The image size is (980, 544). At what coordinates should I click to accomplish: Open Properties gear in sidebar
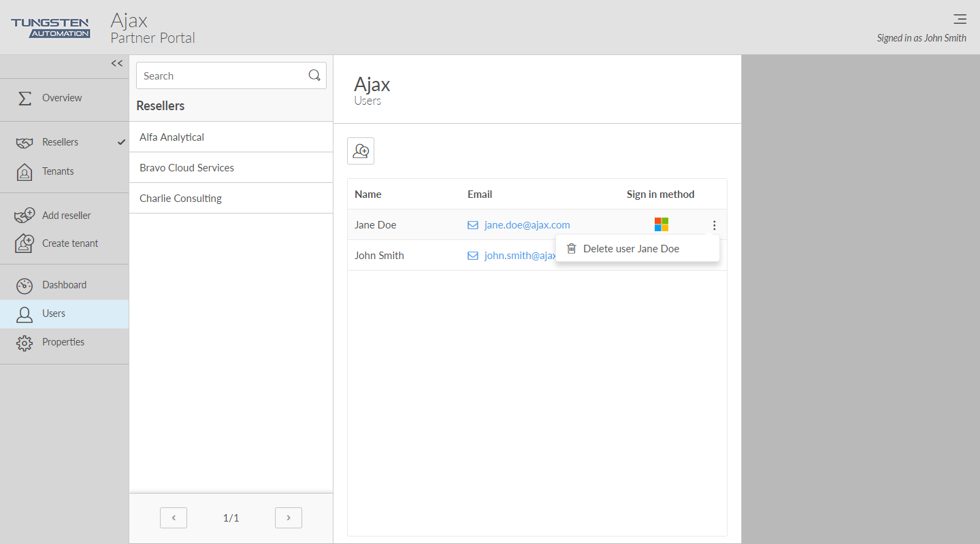click(63, 342)
